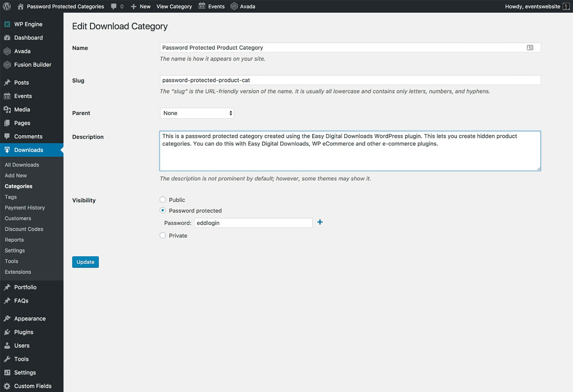
Task: Click the Plugins plug icon
Action: click(7, 332)
